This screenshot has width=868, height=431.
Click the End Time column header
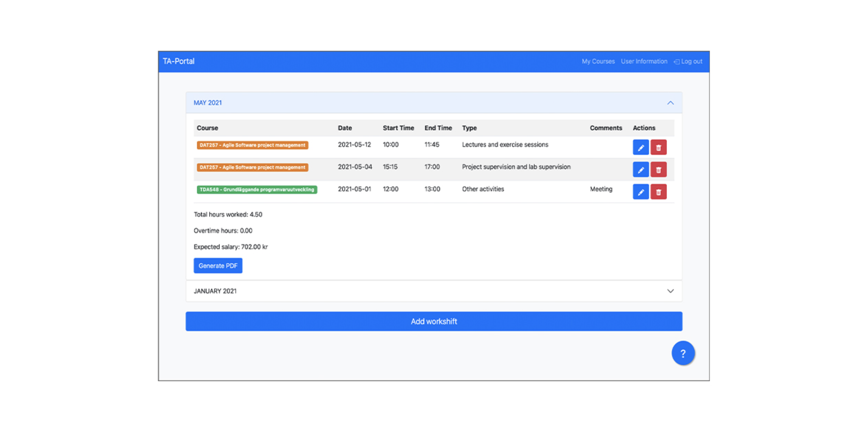[x=438, y=128]
